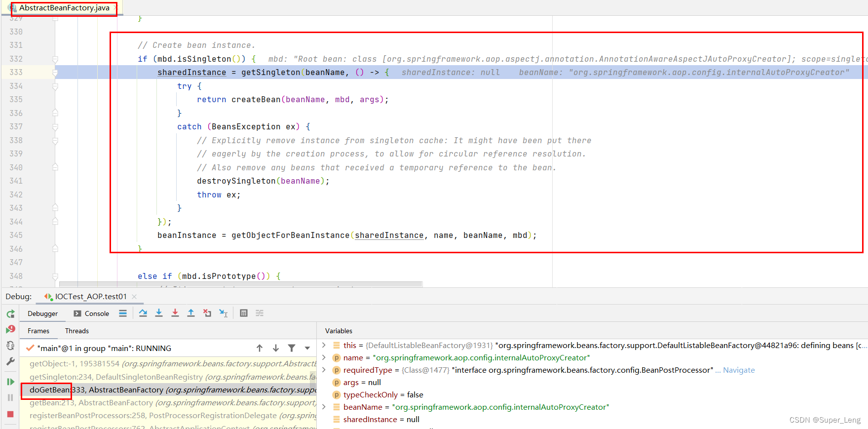The image size is (868, 429).
Task: Open debugger settings wrench icon
Action: pyautogui.click(x=10, y=361)
